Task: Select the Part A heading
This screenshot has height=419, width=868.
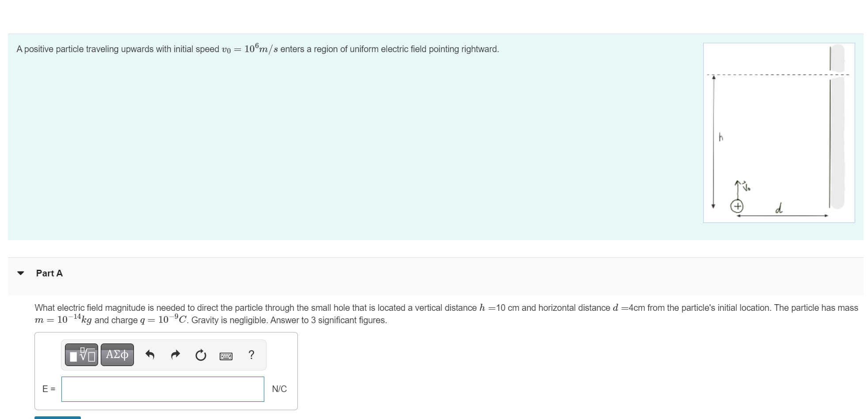Action: (49, 273)
